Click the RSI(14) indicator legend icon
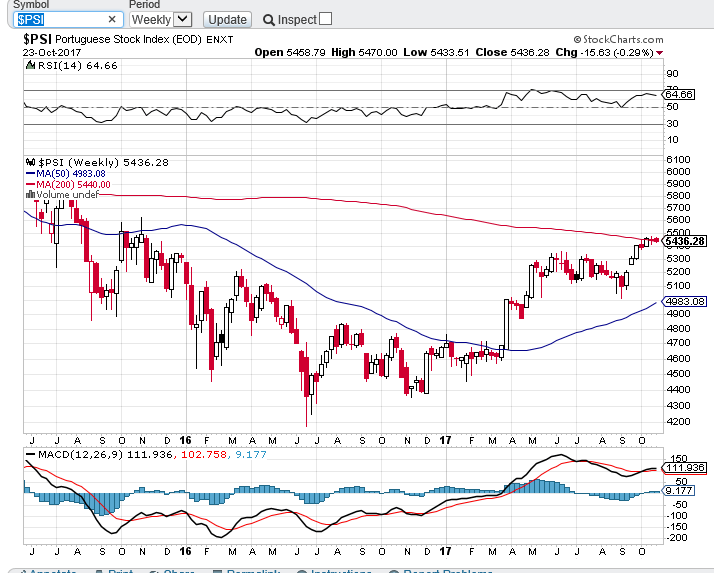 point(31,65)
